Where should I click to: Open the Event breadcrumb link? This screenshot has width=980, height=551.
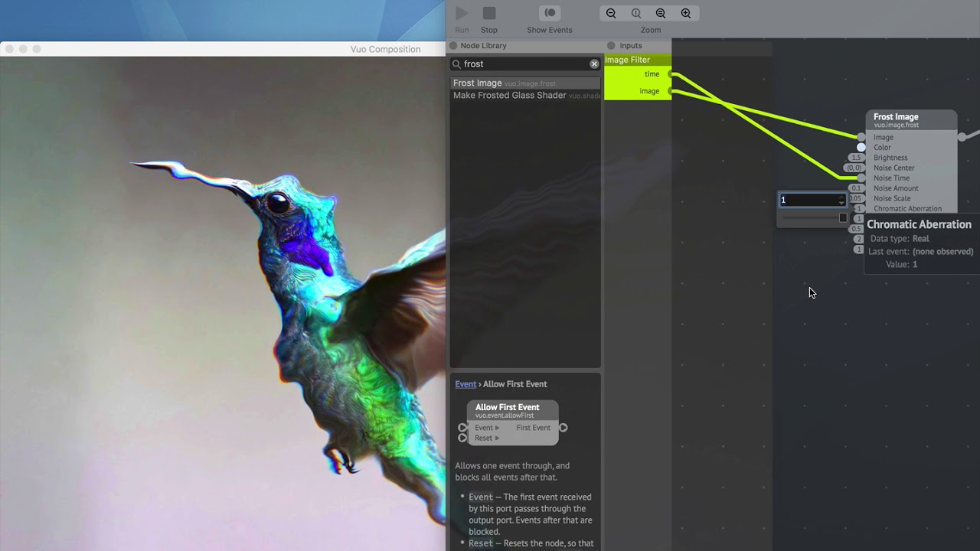click(x=465, y=384)
